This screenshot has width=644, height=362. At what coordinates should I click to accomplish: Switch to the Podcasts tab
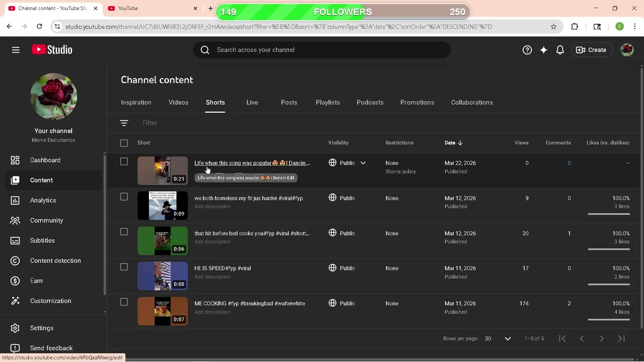[x=370, y=103]
